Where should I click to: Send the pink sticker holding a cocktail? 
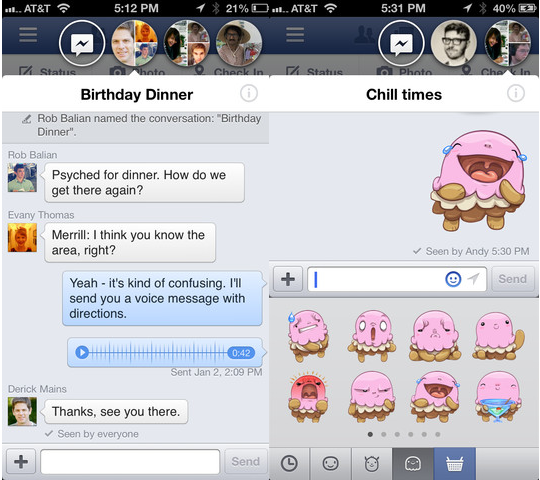[x=498, y=397]
